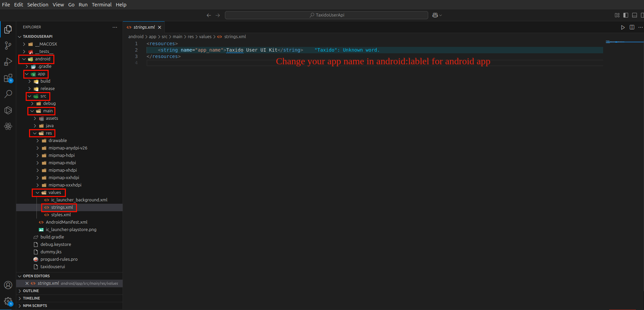Open the Extensions view
This screenshot has height=310, width=644.
(8, 78)
